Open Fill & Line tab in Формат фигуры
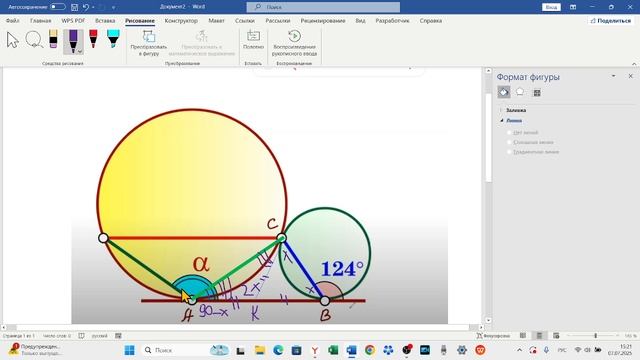 504,92
